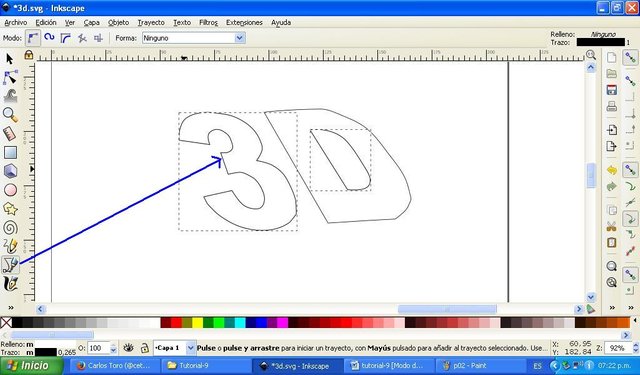Open the Forma dropdown

click(x=193, y=38)
